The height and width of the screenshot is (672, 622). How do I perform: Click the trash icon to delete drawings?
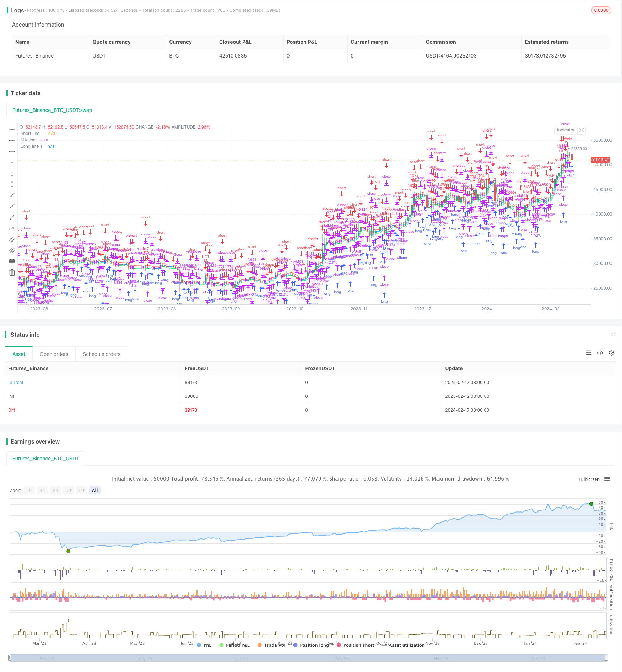(12, 272)
